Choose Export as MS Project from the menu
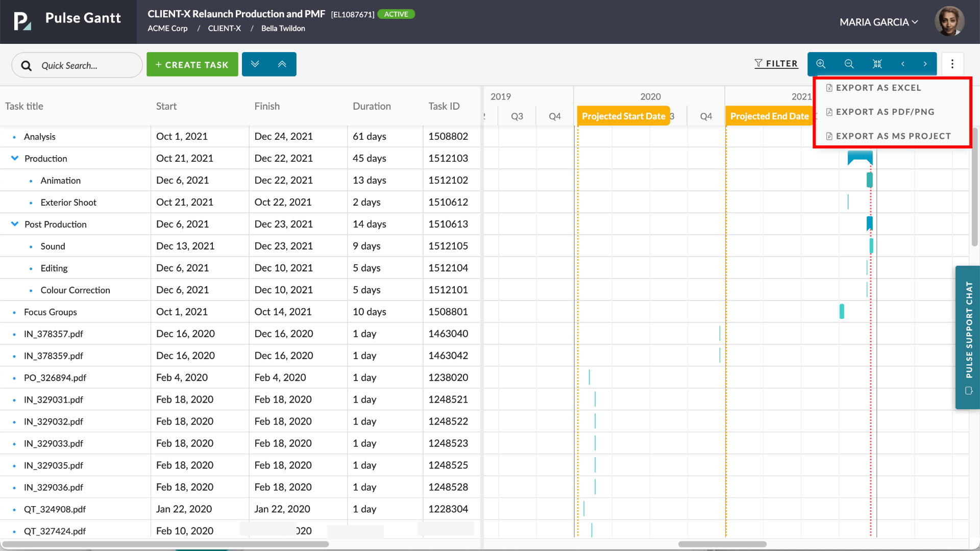 coord(893,136)
